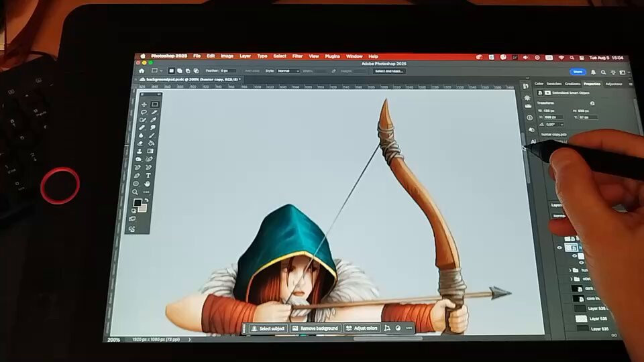Open more options in contextual task bar
This screenshot has width=644, height=362.
[x=409, y=328]
